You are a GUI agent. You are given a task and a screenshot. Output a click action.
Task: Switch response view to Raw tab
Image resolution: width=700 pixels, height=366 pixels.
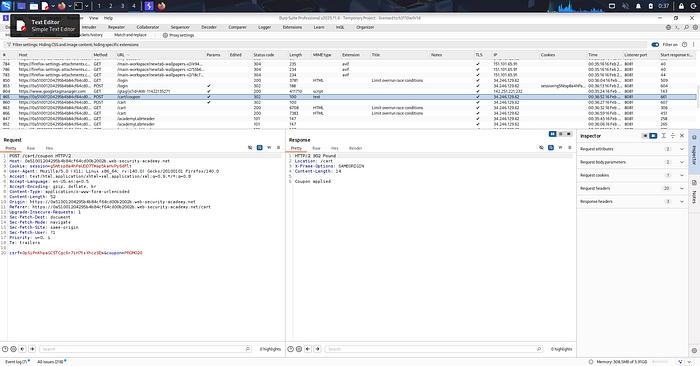tap(317, 148)
